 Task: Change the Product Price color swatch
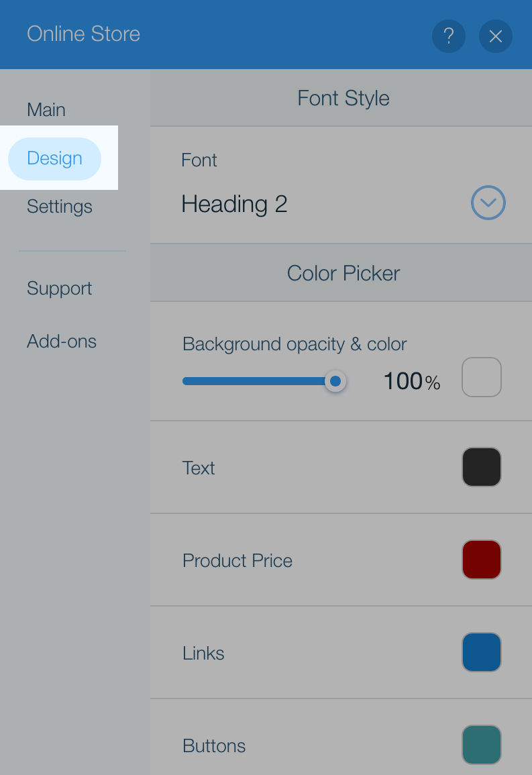tap(482, 560)
